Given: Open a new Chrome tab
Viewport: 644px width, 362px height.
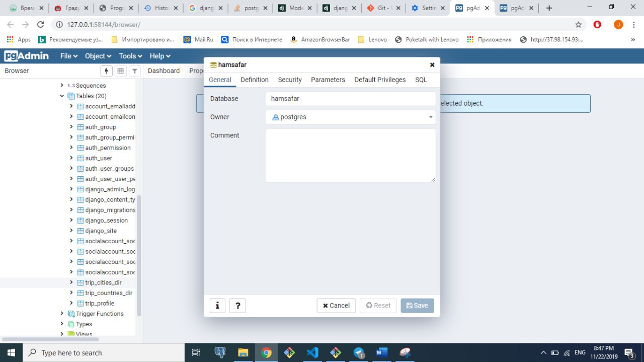Looking at the screenshot, I should click(x=549, y=8).
